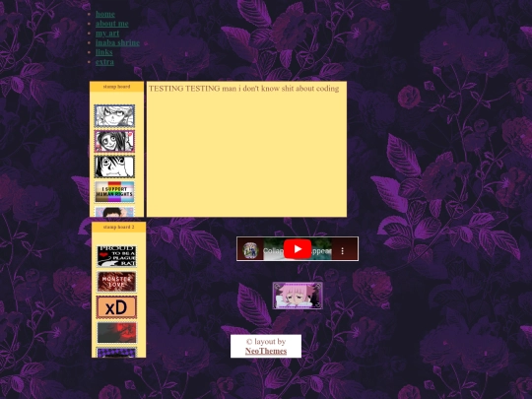Screen dimensions: 532x399
Task: Open the my art link
Action: pos(107,33)
